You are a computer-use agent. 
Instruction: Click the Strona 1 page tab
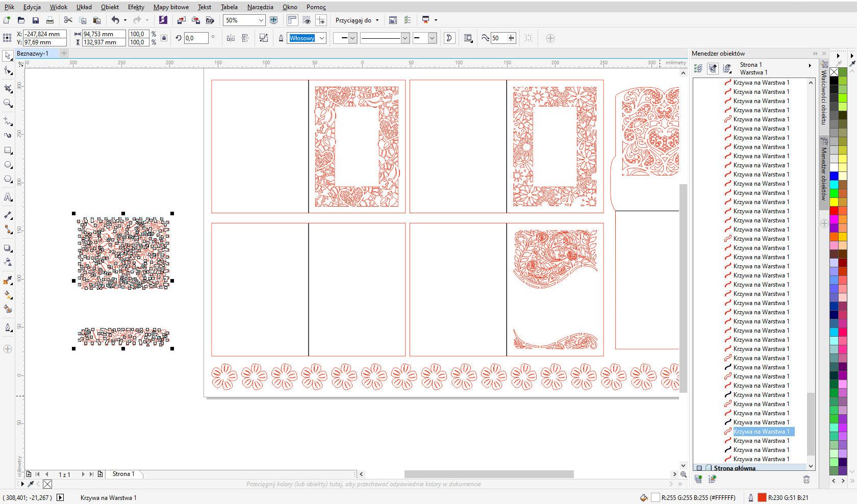(x=123, y=474)
